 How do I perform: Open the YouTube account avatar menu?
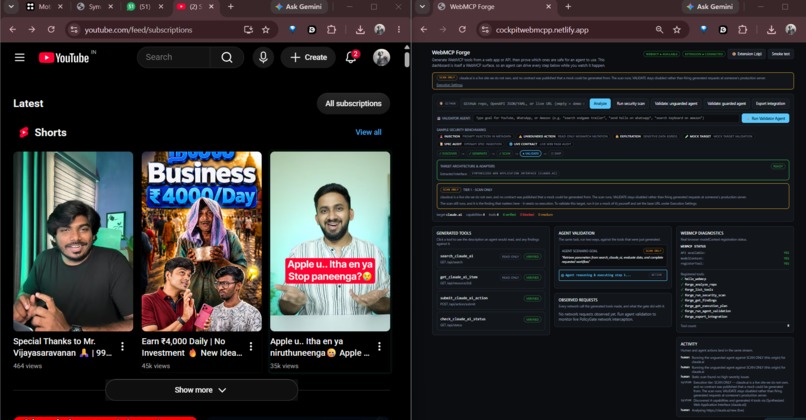point(381,58)
